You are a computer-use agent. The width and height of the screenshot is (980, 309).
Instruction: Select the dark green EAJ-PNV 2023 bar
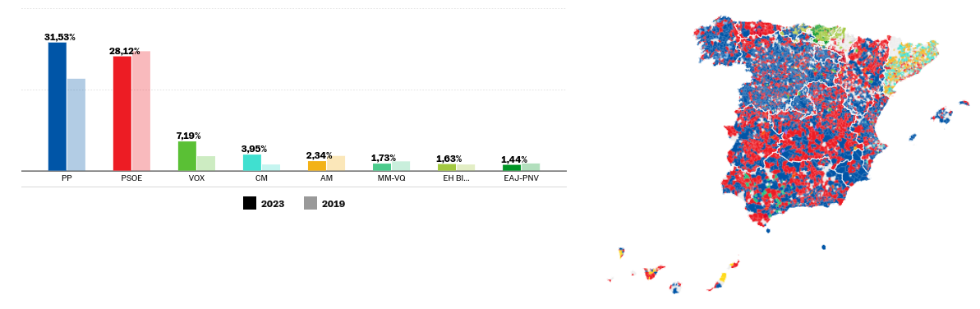point(512,168)
